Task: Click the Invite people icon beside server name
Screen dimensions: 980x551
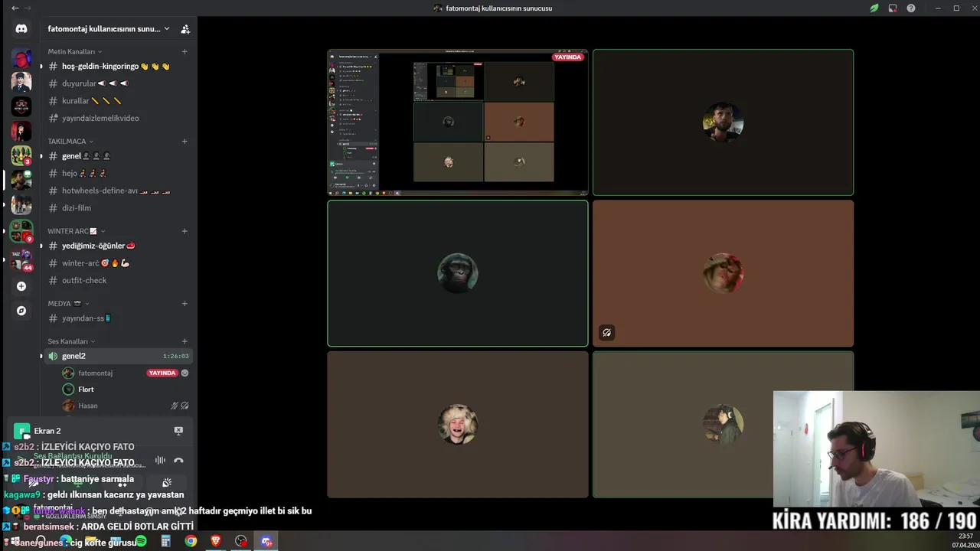Action: (185, 29)
